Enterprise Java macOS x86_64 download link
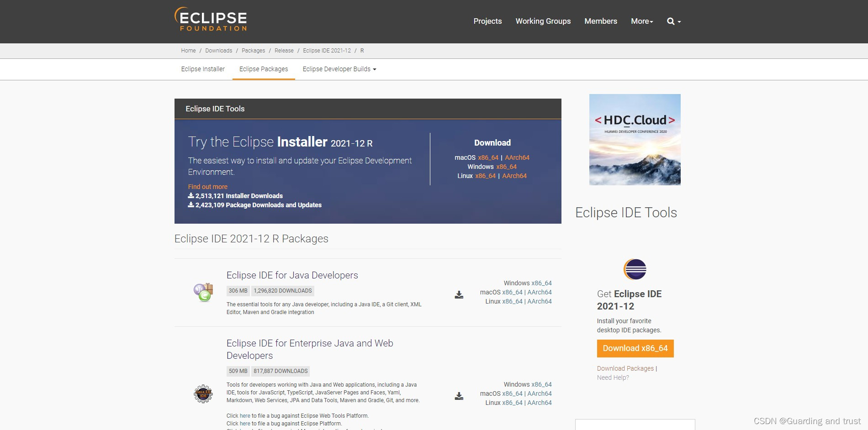 [512, 393]
